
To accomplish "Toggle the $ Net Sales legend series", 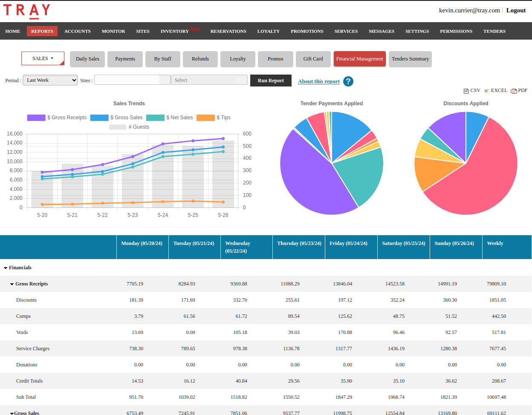I will coord(169,118).
